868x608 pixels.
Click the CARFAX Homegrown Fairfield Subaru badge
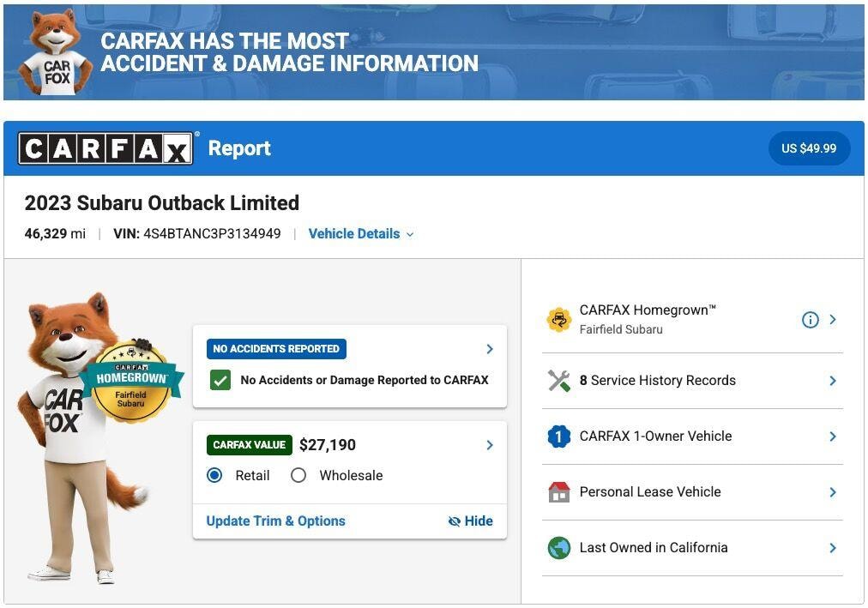(x=130, y=381)
